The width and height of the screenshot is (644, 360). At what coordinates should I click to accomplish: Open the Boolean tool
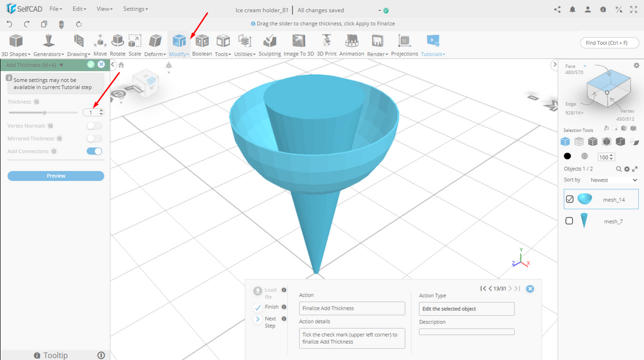(202, 46)
